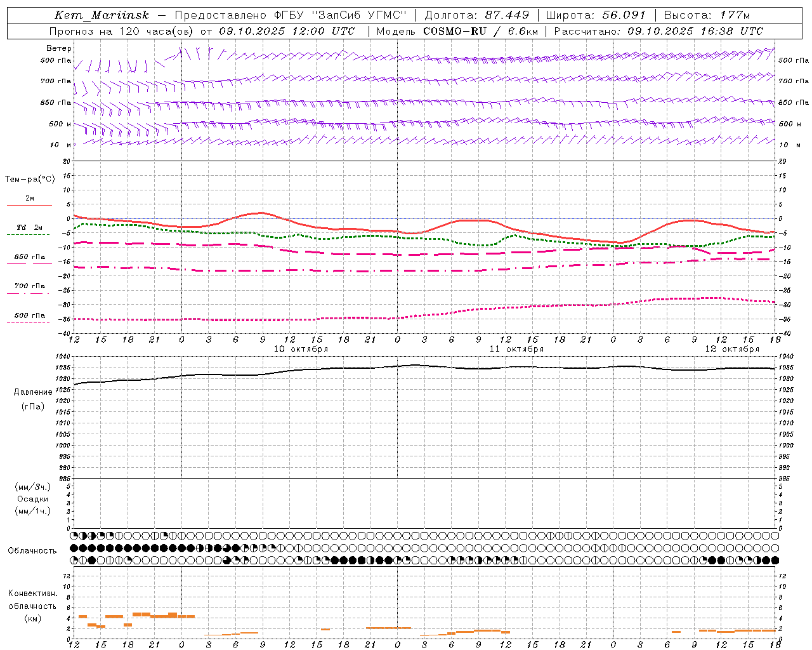
Task: Click the (мм/1ч.) precipitation unit label
Action: coord(32,511)
